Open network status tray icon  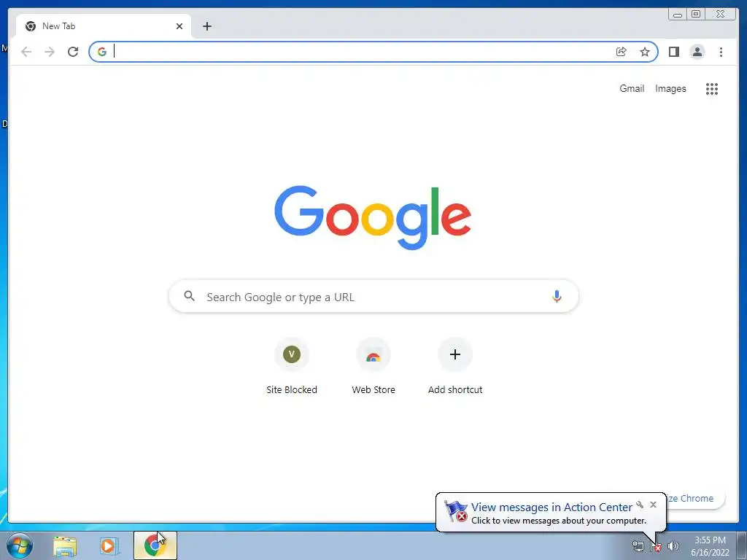tap(638, 546)
